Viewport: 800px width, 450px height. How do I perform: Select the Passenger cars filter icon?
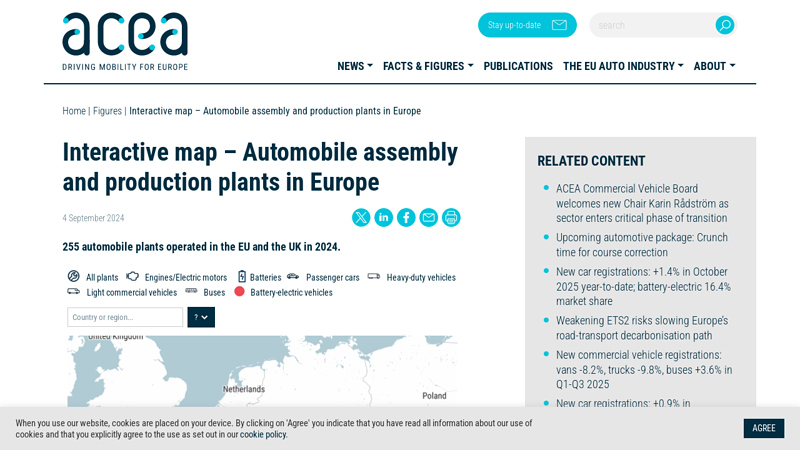293,277
